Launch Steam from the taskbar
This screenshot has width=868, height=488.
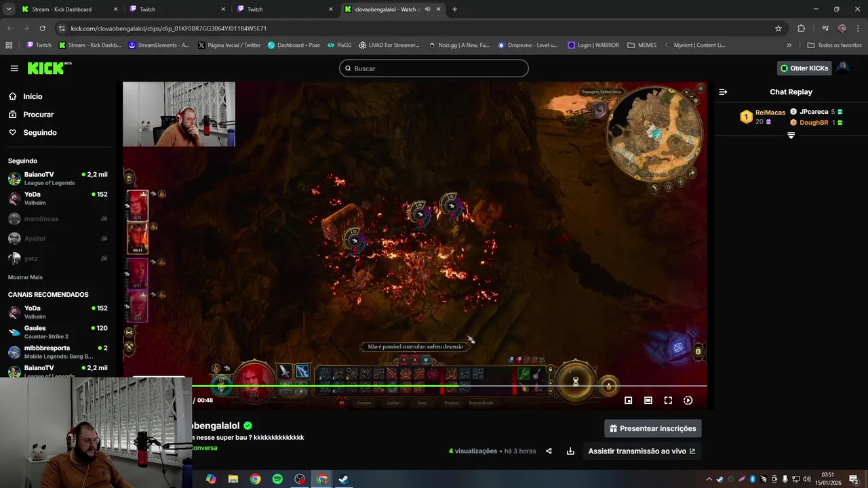(x=344, y=479)
